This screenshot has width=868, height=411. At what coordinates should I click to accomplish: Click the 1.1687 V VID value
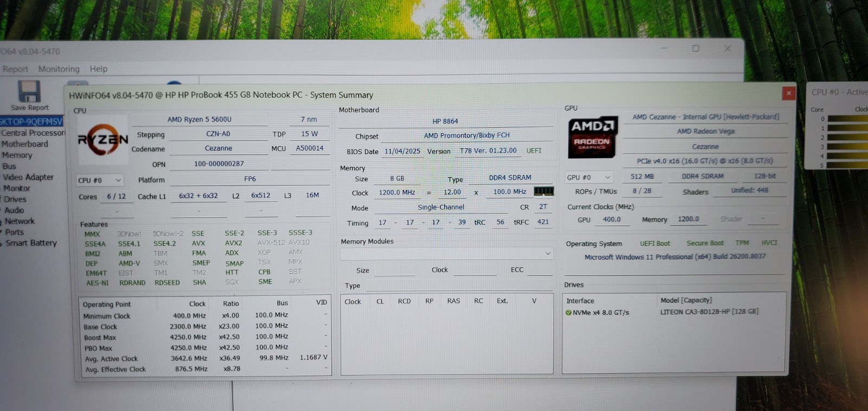click(314, 358)
